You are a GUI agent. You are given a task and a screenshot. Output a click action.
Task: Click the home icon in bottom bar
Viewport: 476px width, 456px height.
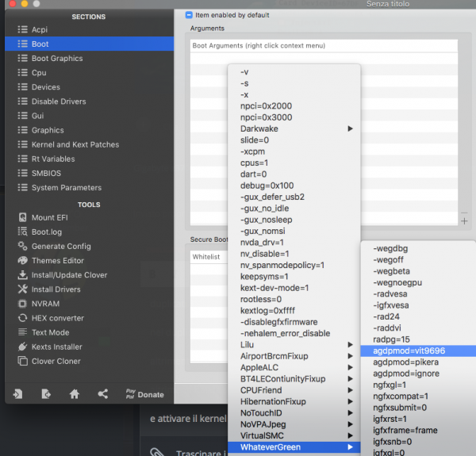[x=75, y=394]
